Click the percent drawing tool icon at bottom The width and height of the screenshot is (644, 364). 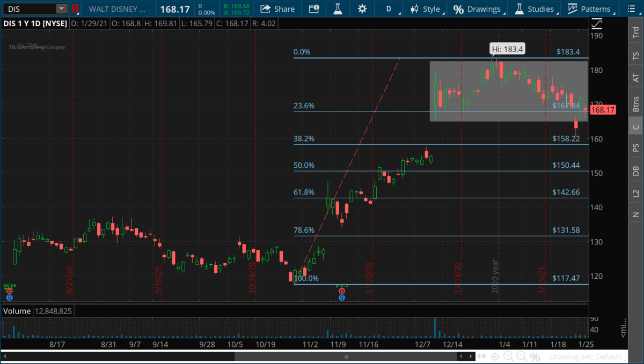point(534,356)
